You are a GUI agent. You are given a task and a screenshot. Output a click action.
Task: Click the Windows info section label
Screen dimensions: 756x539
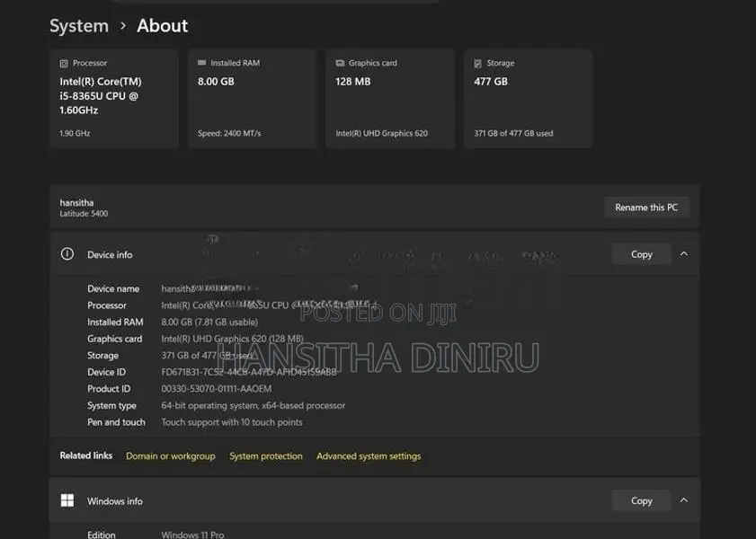tap(115, 501)
